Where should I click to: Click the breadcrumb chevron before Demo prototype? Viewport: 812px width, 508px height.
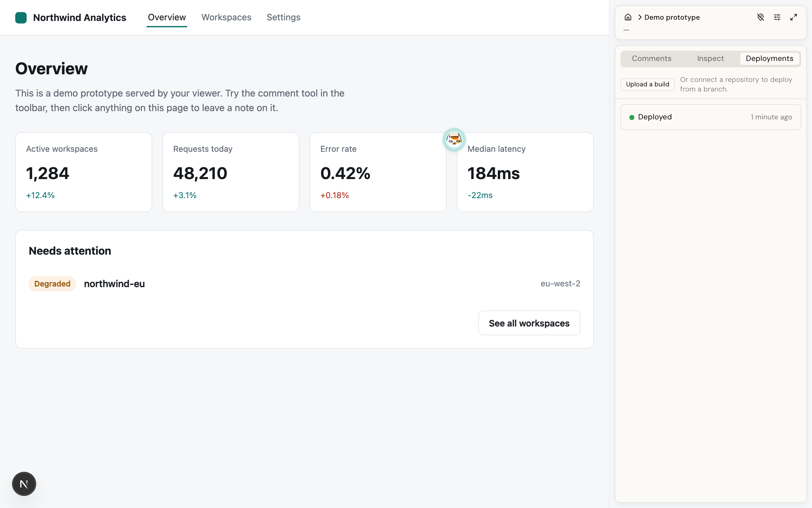coord(639,17)
